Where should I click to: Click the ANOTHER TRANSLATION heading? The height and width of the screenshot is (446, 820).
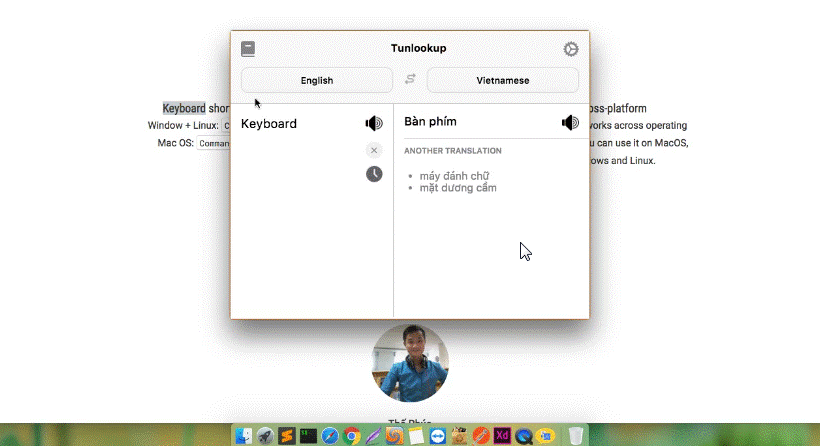(x=453, y=151)
